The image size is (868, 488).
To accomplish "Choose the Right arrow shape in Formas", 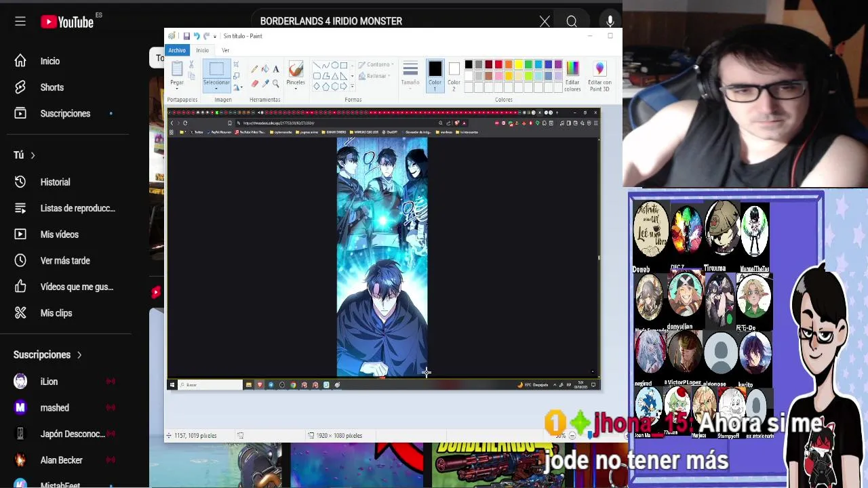I will point(344,86).
